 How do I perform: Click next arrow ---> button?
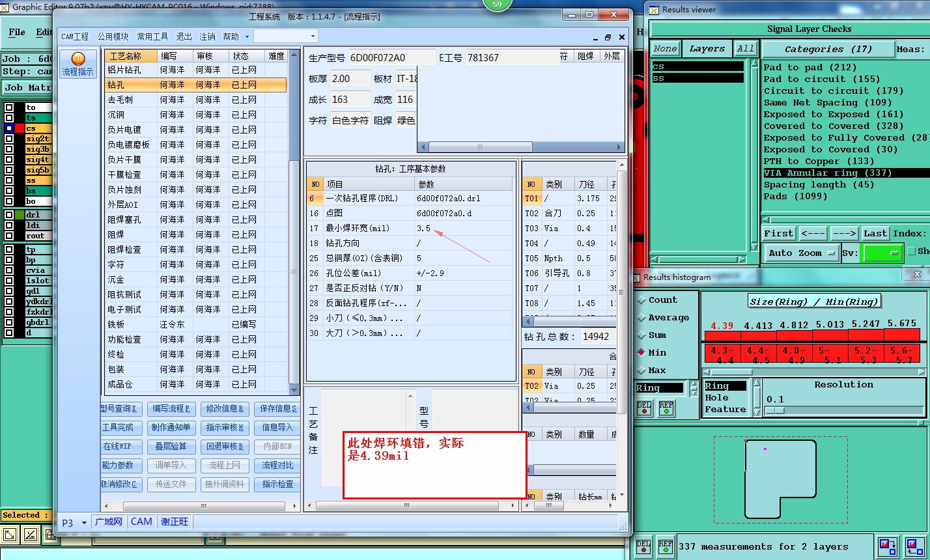pyautogui.click(x=844, y=233)
